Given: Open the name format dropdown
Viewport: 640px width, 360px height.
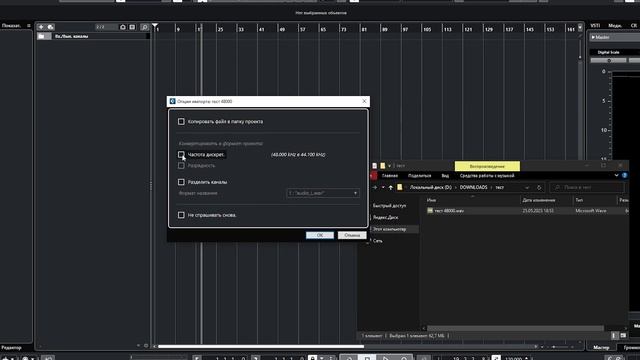Looking at the screenshot, I should (323, 193).
